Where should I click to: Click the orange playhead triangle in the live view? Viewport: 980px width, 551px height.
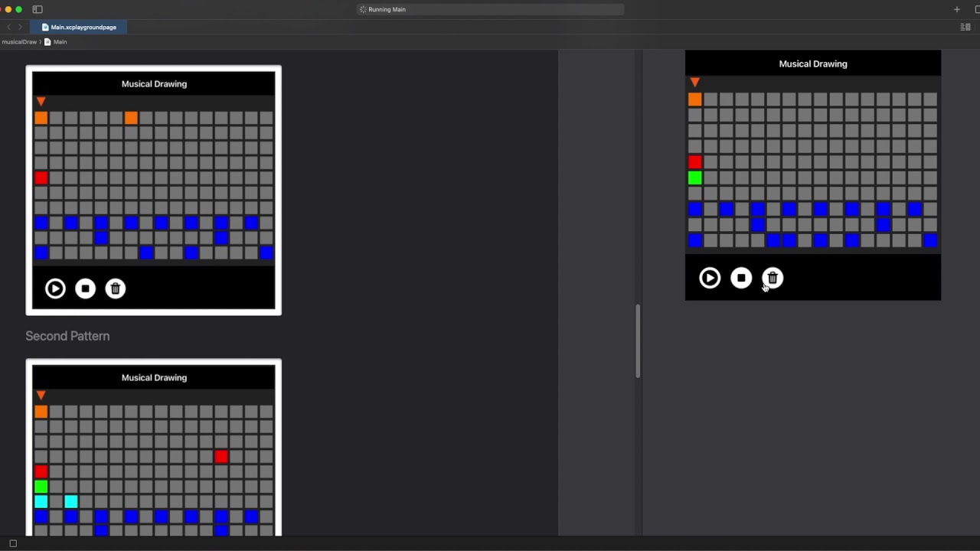coord(694,82)
